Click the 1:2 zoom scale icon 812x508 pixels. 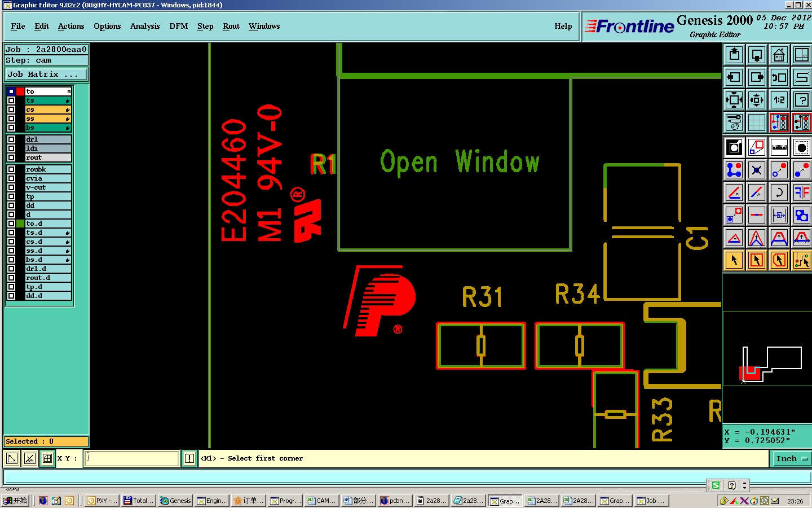(x=779, y=100)
